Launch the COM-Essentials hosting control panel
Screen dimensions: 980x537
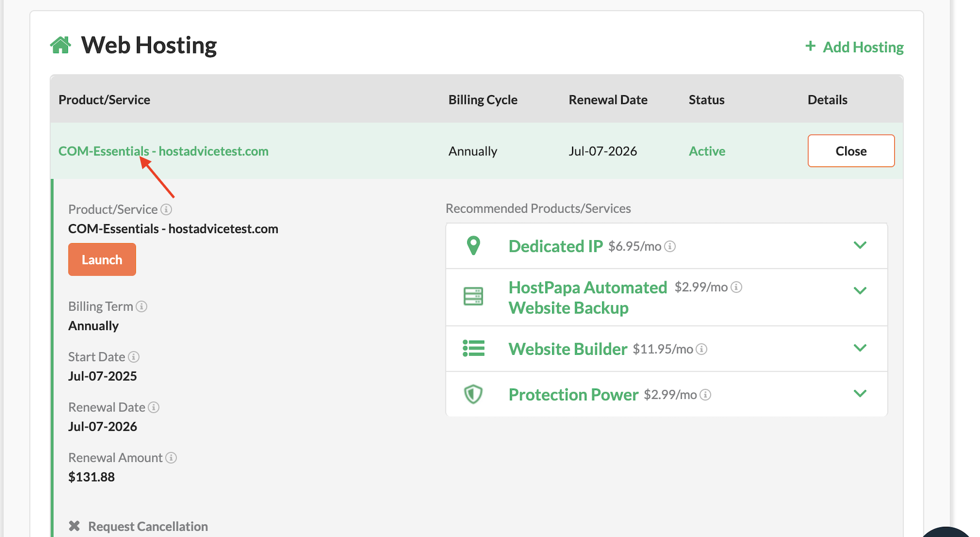point(102,260)
